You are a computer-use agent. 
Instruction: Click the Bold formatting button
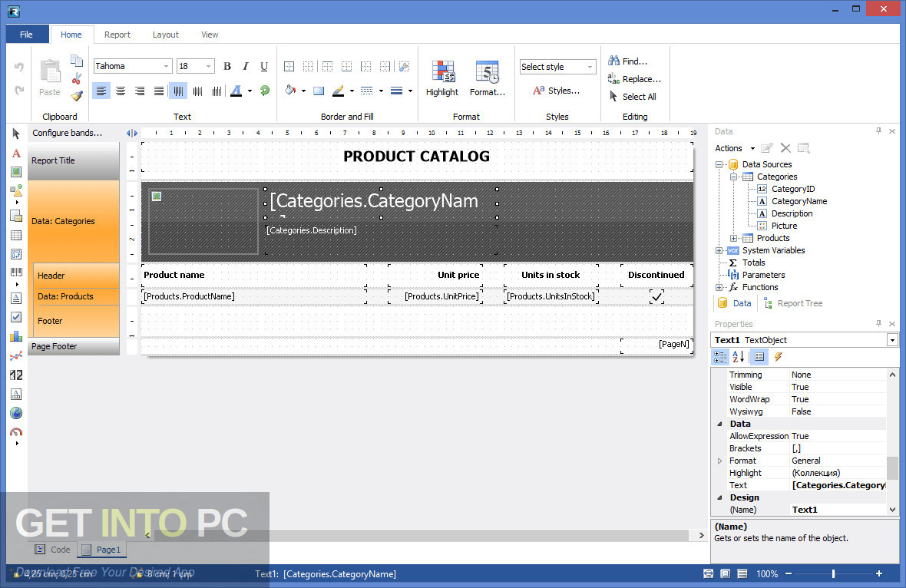(x=227, y=67)
